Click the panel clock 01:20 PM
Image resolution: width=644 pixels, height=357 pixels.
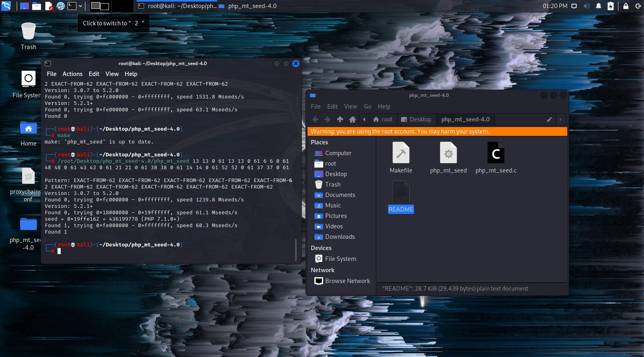coord(555,6)
